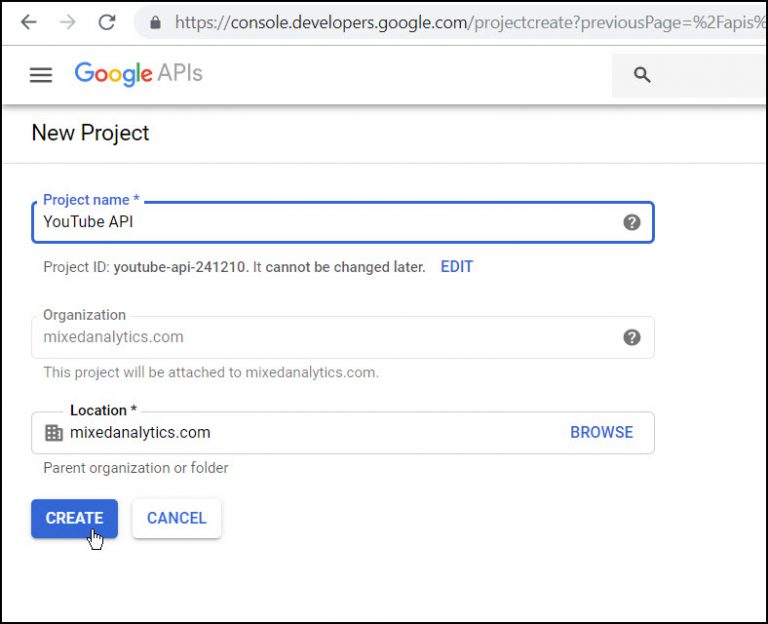Cancel project creation

[177, 518]
